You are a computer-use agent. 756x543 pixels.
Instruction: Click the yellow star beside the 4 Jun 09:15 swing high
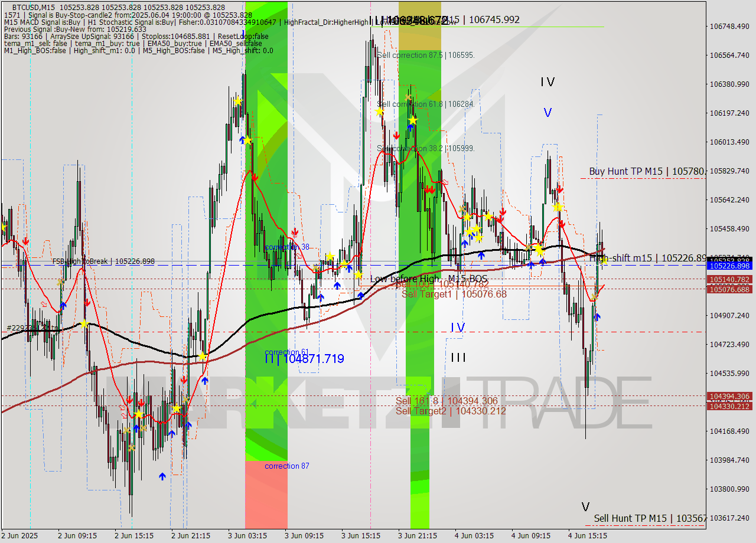coord(558,207)
